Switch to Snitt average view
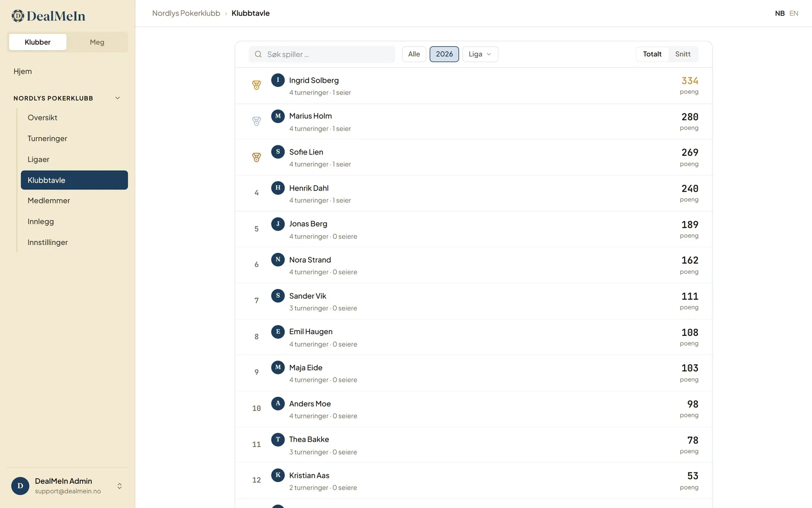Image resolution: width=812 pixels, height=508 pixels. pyautogui.click(x=683, y=54)
